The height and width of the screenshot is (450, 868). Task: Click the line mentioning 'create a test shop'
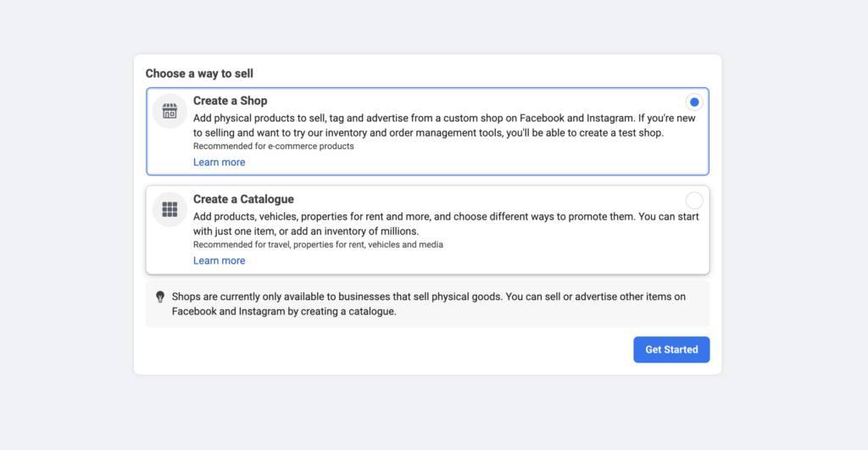428,133
